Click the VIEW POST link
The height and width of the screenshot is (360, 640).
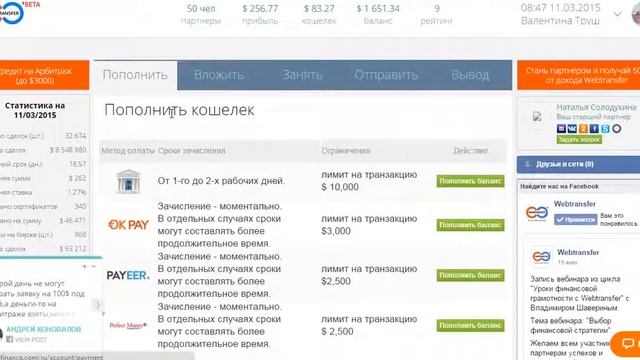coord(31,340)
